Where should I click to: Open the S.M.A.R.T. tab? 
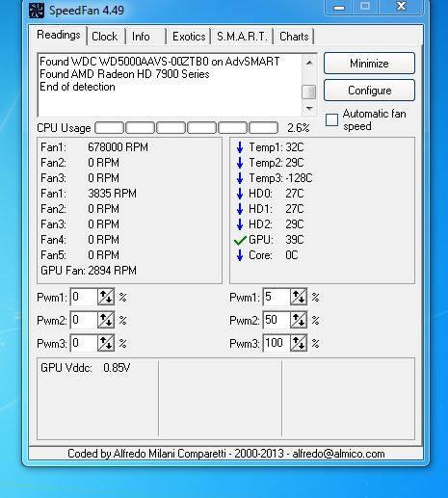pyautogui.click(x=242, y=37)
